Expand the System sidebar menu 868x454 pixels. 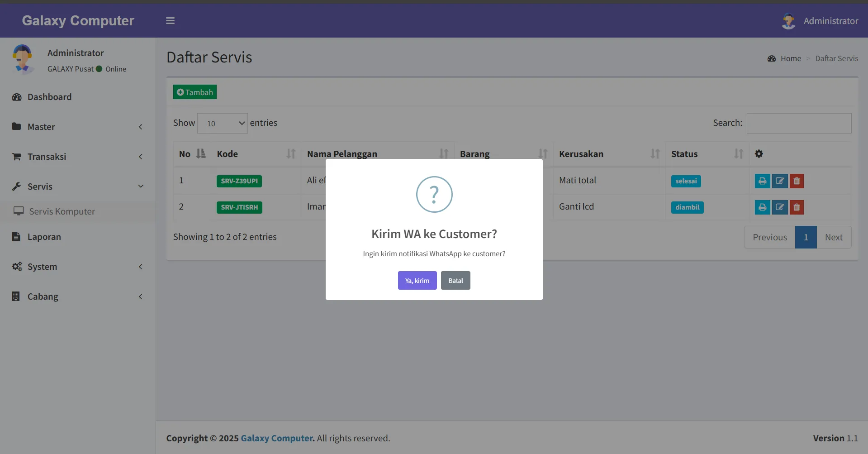78,267
